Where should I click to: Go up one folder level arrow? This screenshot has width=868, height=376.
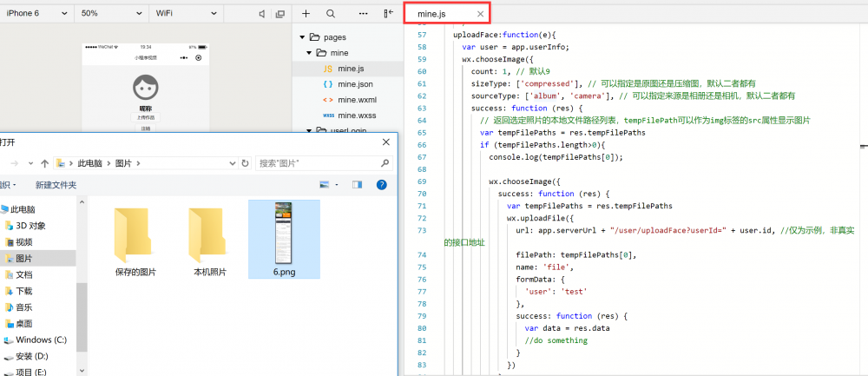pos(43,162)
